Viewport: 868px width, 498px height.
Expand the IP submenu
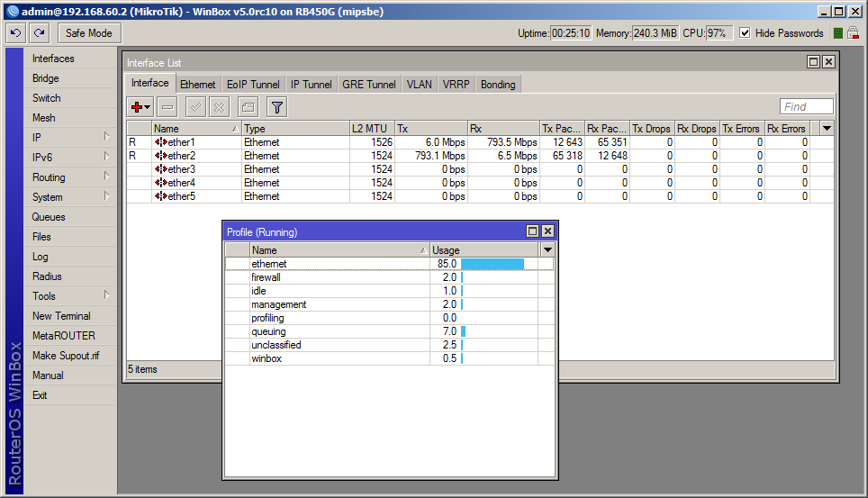106,137
